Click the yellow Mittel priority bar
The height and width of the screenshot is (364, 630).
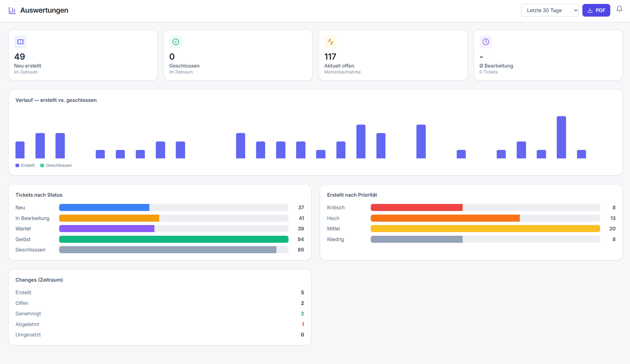click(485, 229)
